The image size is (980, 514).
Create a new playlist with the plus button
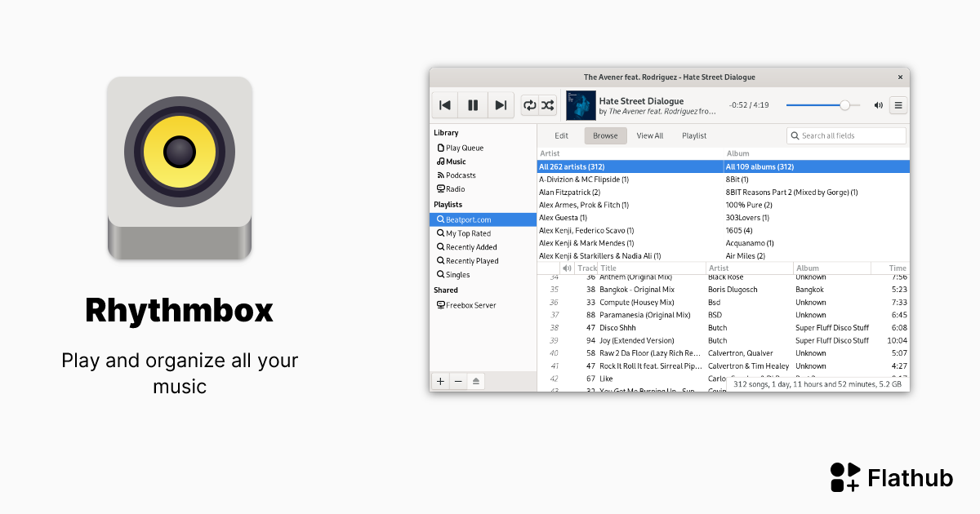point(439,380)
